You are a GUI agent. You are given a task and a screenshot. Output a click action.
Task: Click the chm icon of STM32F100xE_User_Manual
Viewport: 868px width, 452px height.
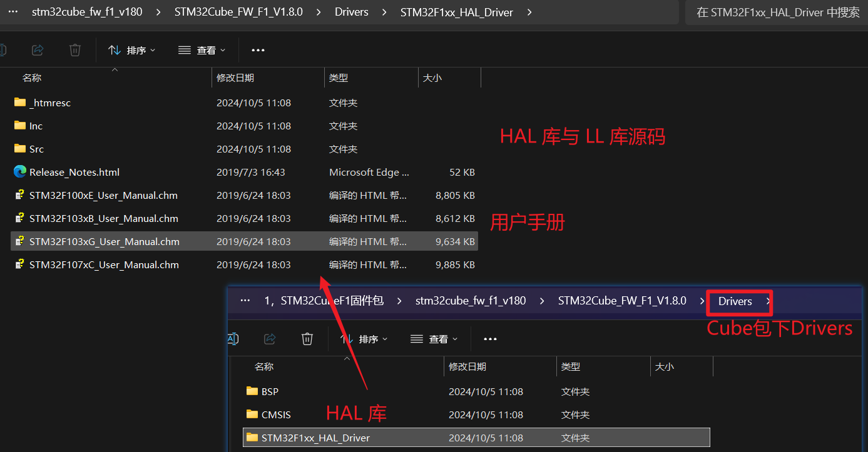click(x=20, y=195)
